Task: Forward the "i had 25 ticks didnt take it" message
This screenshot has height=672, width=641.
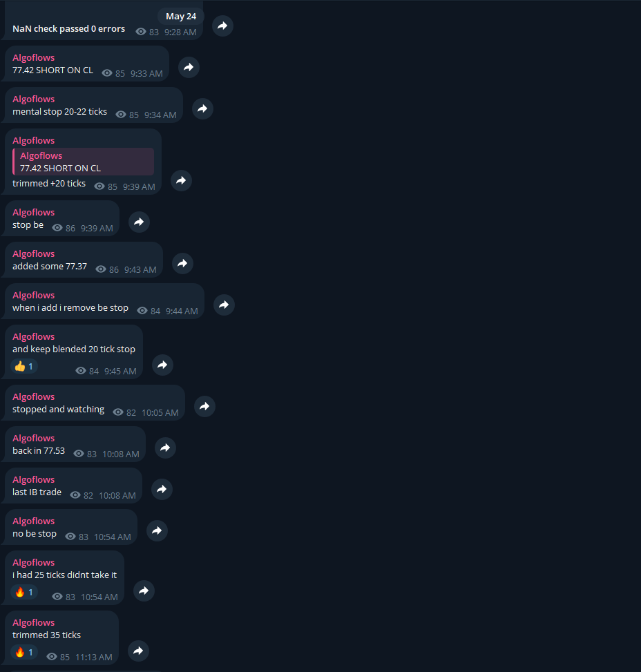Action: pyautogui.click(x=144, y=591)
